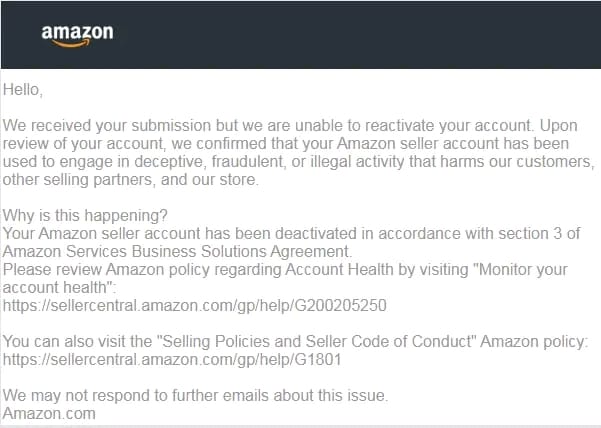Click the "We may not respond to further emails" line
This screenshot has width=601, height=428.
tap(195, 395)
